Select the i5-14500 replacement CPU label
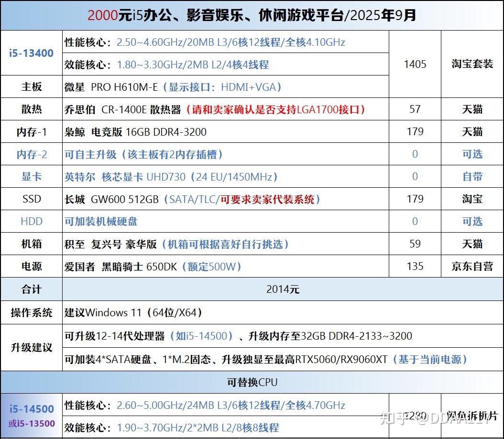The width and height of the screenshot is (504, 439). click(32, 409)
